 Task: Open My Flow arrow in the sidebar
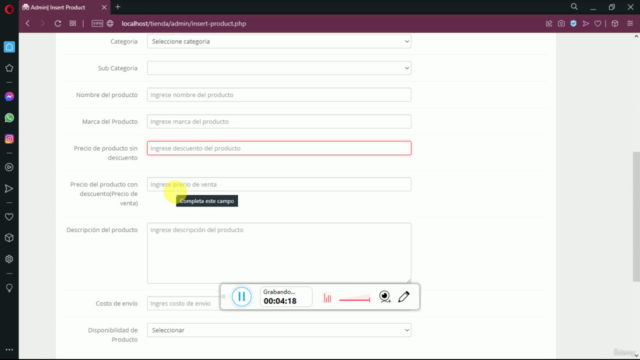9,189
